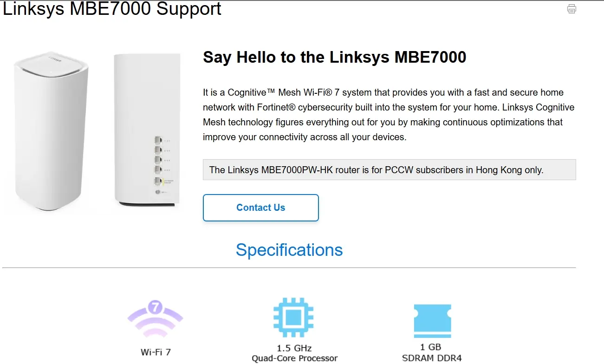The width and height of the screenshot is (604, 364).
Task: Click the yellow-marked Internet port on the router
Action: pos(158,181)
